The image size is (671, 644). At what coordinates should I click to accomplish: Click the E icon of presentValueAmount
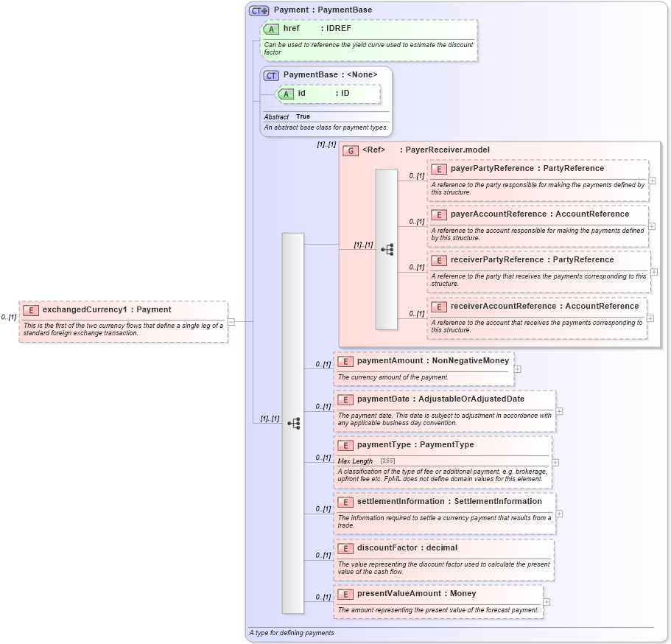pyautogui.click(x=345, y=595)
